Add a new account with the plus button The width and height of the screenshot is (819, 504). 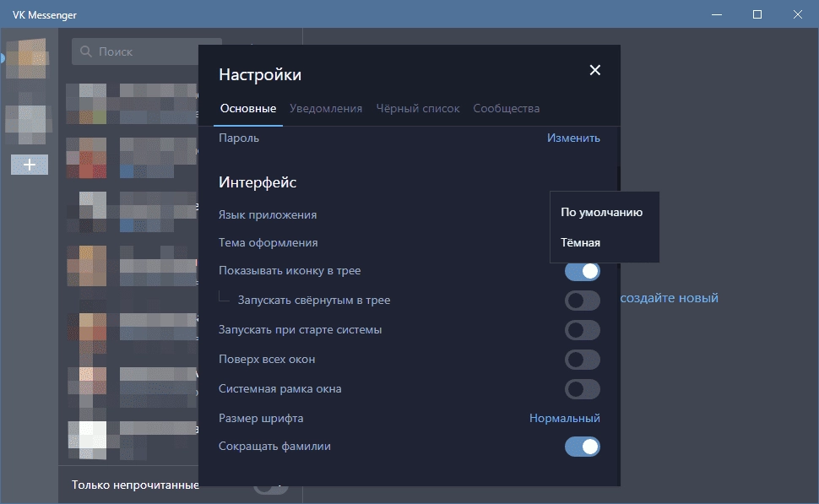pos(30,165)
